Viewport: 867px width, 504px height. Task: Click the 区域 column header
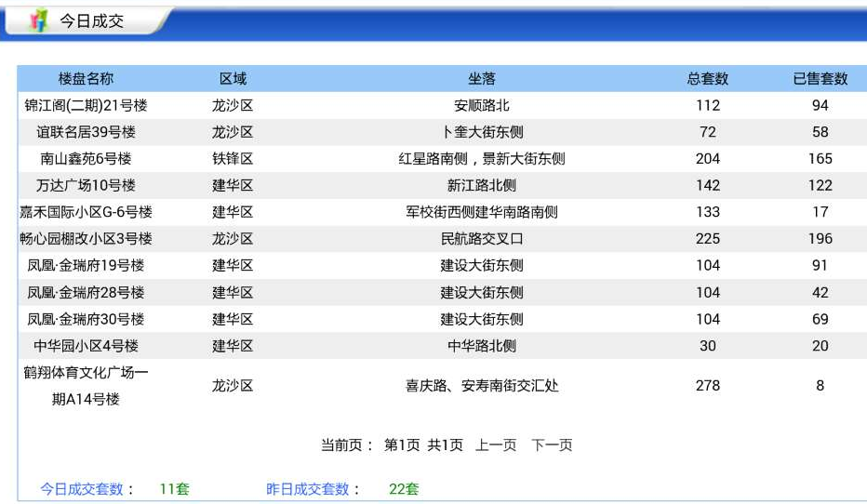233,78
